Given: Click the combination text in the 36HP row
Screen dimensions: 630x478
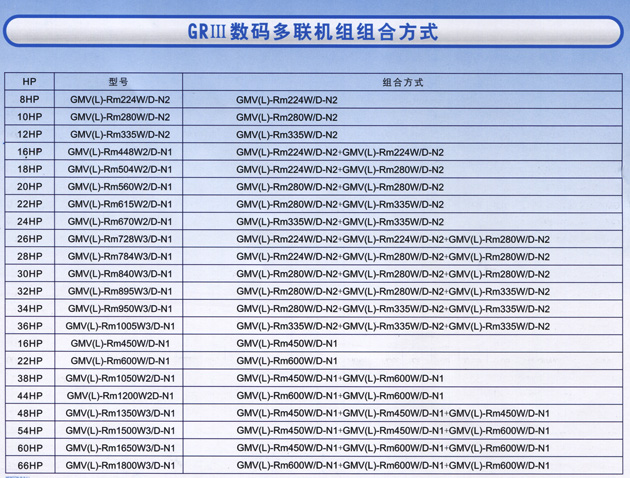Looking at the screenshot, I should (x=393, y=326).
